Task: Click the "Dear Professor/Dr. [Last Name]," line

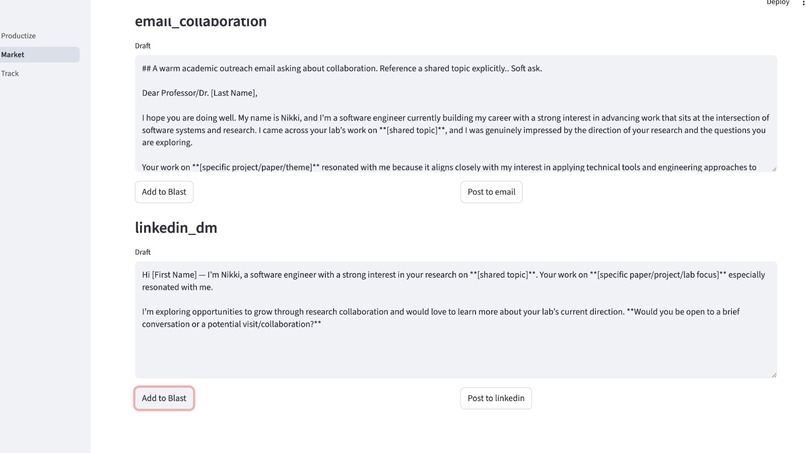Action: pos(199,93)
